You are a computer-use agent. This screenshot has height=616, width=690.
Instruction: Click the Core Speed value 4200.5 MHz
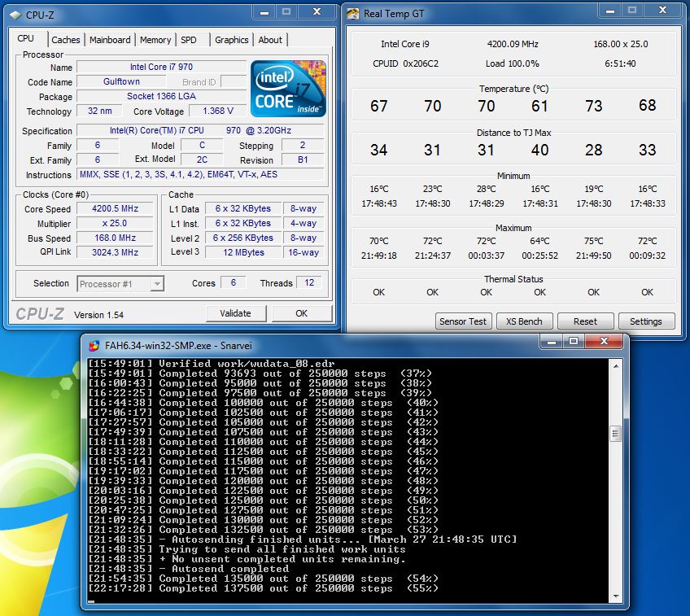115,208
